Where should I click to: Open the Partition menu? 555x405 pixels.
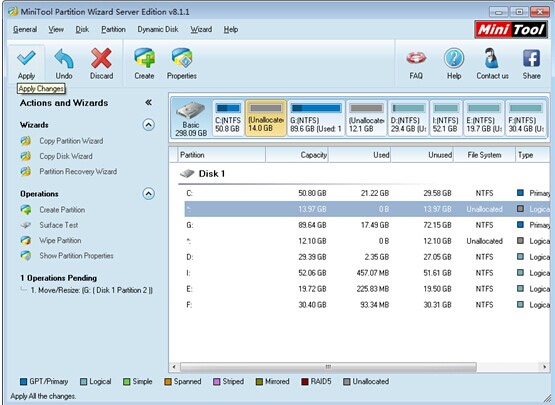pos(113,29)
